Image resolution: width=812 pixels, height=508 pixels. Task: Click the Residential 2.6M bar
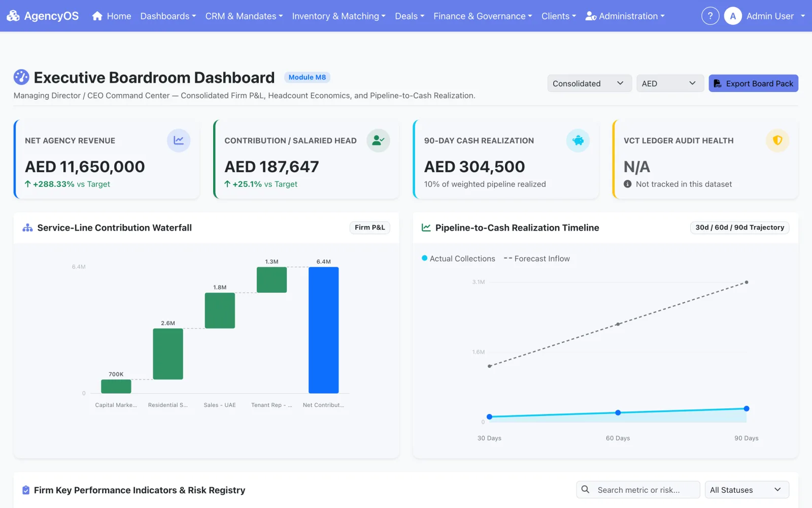click(x=168, y=354)
